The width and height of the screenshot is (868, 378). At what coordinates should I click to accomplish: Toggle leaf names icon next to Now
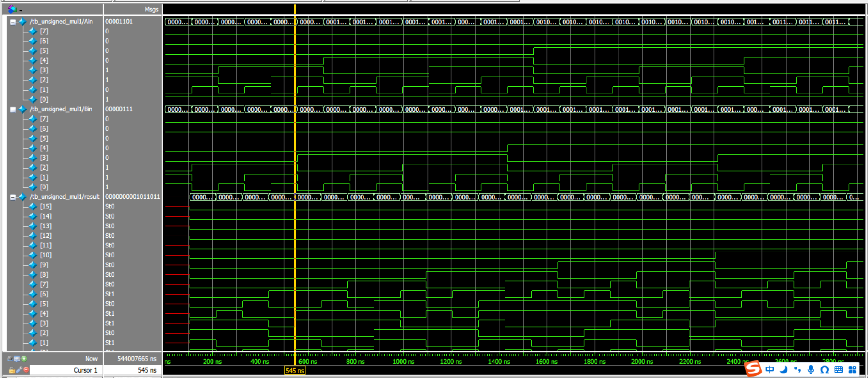tap(11, 359)
